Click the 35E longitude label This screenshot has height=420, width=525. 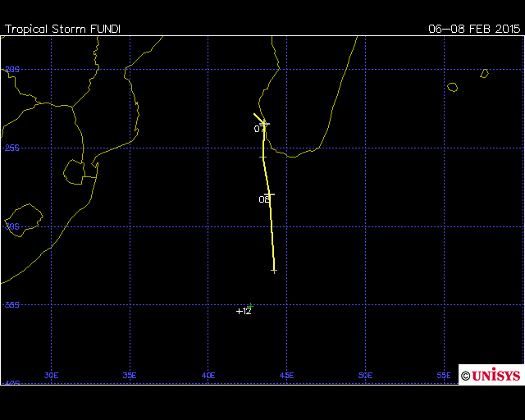pos(130,375)
